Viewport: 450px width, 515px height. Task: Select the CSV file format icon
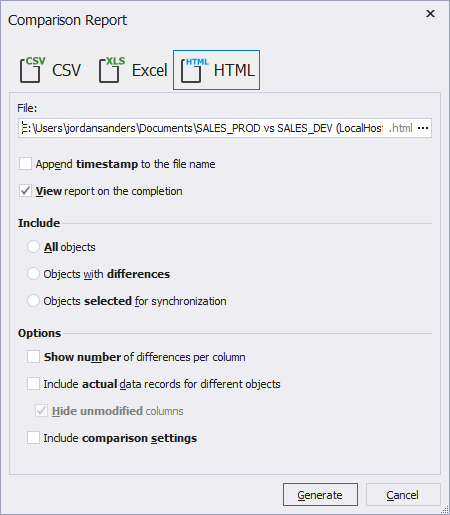pyautogui.click(x=32, y=70)
